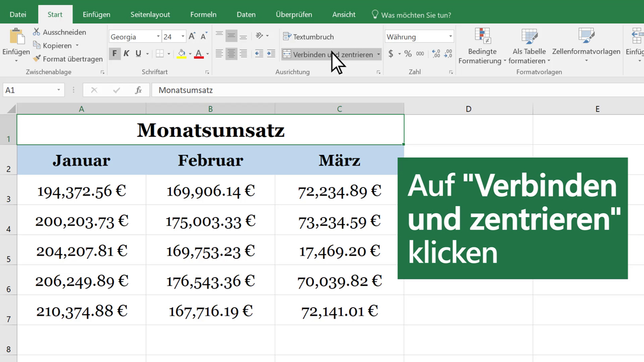This screenshot has height=362, width=644.
Task: Select row 5 header
Action: tap(8, 250)
